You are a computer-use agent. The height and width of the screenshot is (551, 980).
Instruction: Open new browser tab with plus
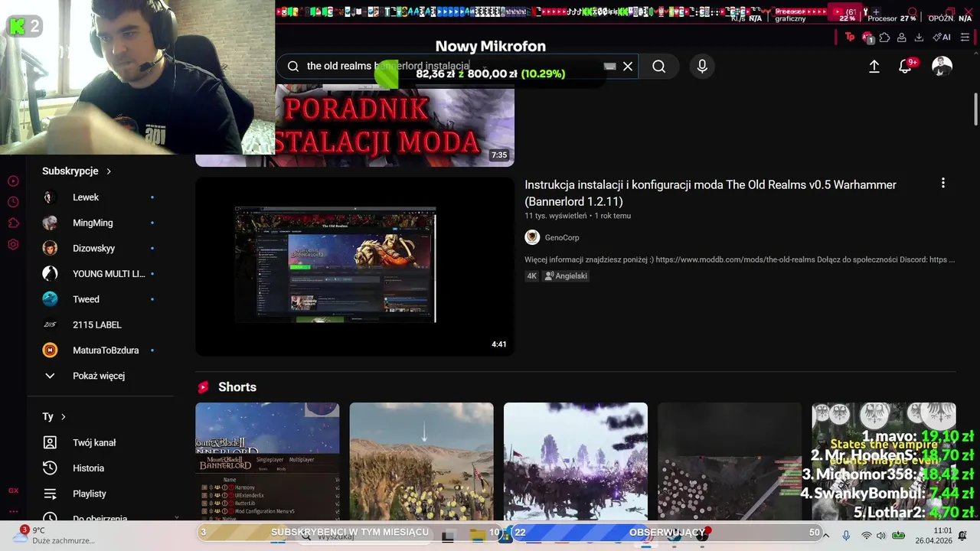click(877, 11)
